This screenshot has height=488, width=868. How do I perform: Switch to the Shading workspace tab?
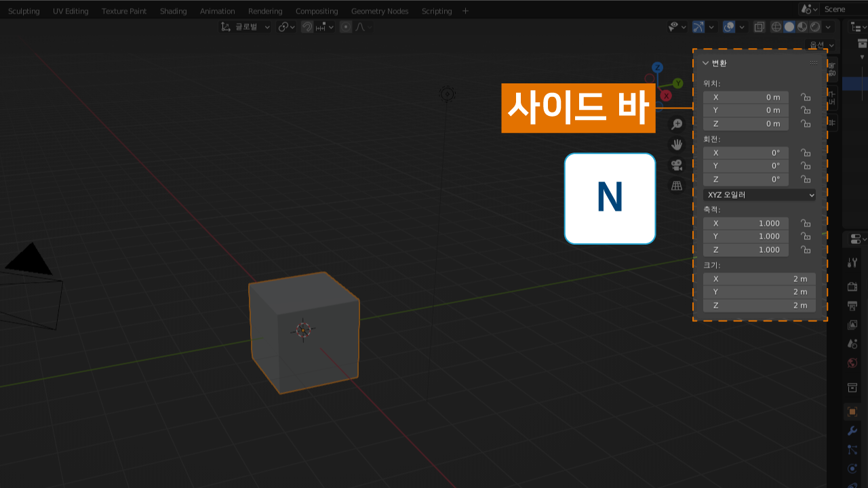point(173,11)
